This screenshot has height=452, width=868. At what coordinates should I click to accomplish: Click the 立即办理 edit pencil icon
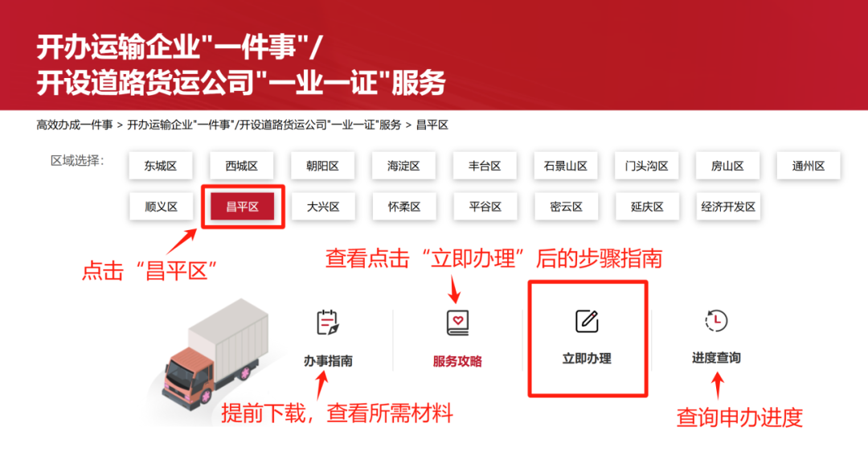coord(587,321)
